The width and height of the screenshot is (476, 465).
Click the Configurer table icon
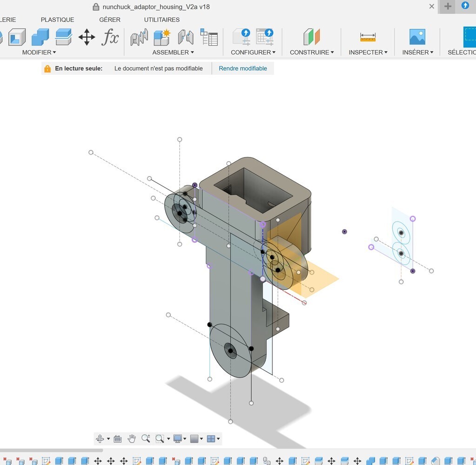pyautogui.click(x=264, y=37)
